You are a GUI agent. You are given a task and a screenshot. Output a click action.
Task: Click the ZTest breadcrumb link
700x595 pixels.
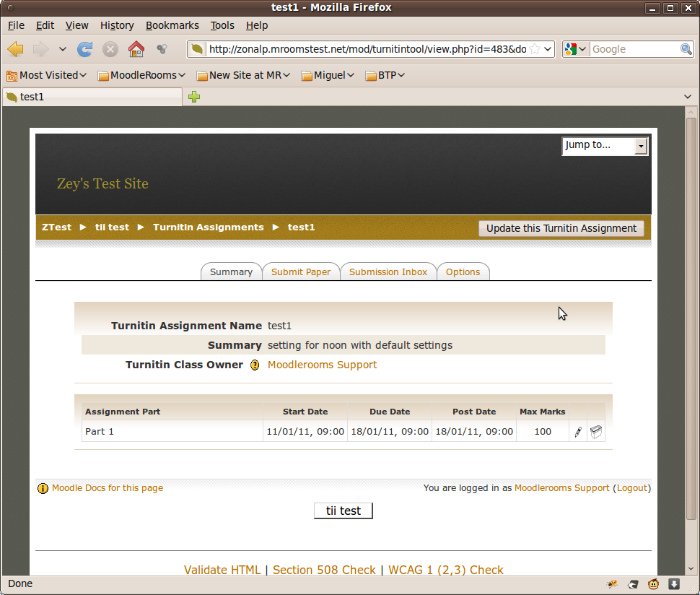tap(56, 227)
